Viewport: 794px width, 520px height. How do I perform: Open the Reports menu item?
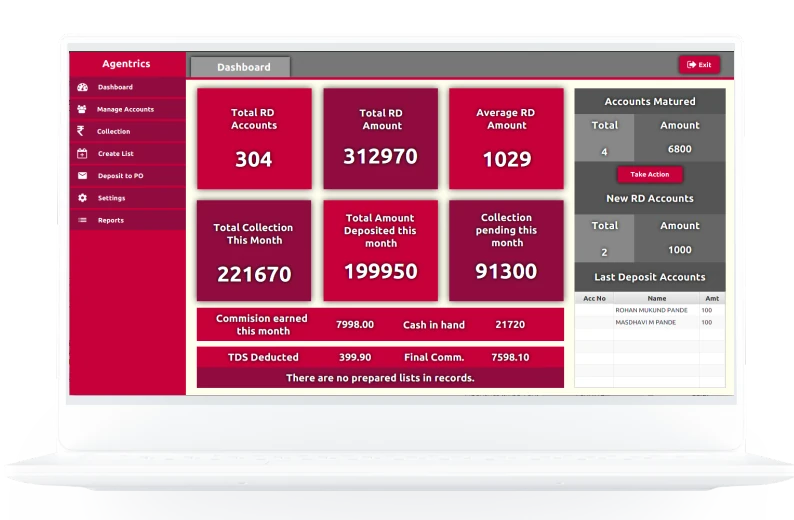tap(111, 220)
